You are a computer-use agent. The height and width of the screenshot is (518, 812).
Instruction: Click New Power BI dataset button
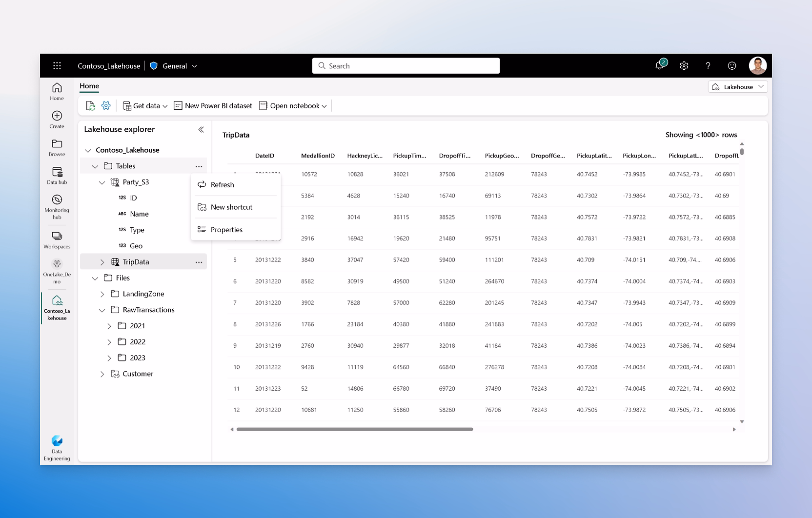click(x=213, y=106)
